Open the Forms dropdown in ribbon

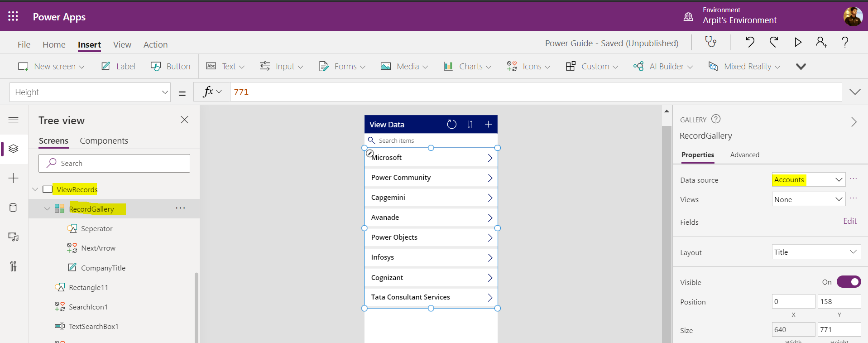coord(342,66)
